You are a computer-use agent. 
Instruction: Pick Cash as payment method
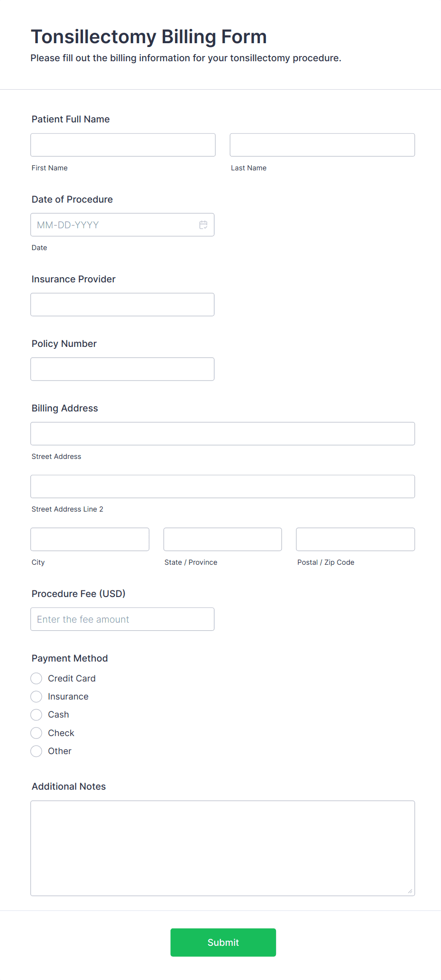coord(37,715)
